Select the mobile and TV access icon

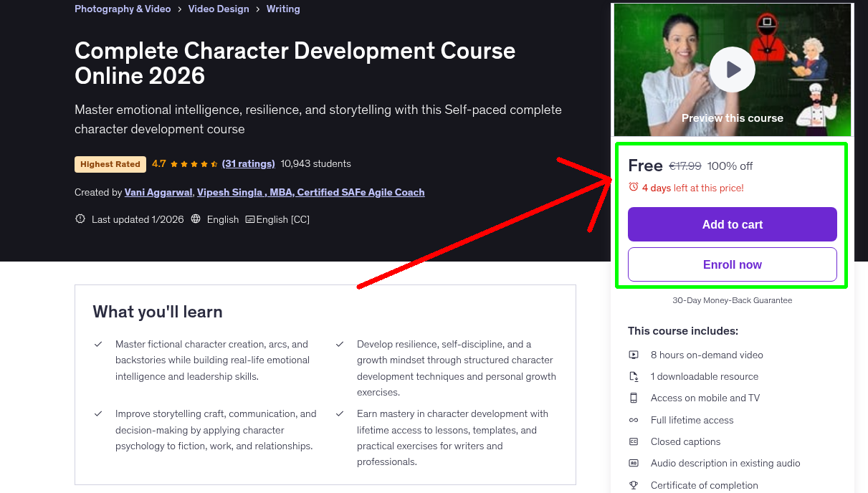[x=634, y=398]
